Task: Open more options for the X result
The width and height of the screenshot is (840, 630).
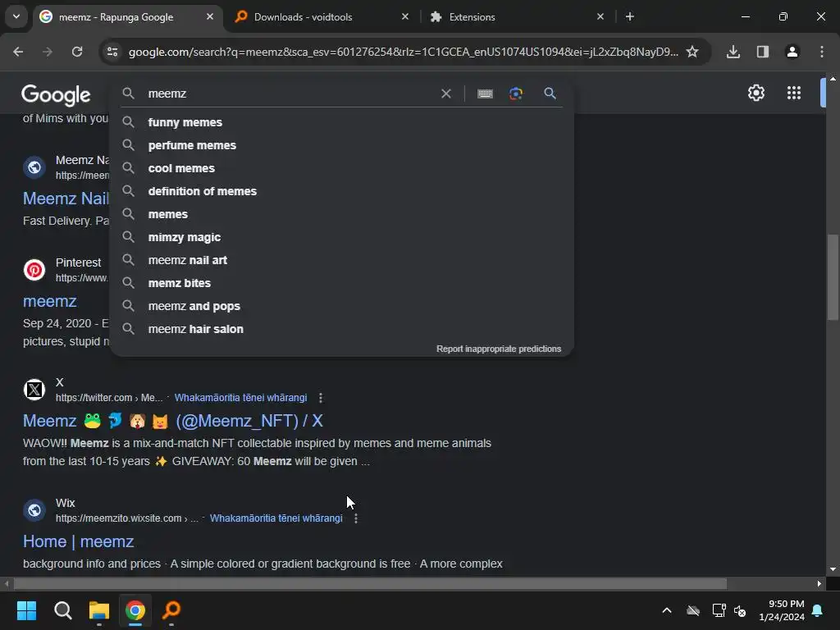Action: click(321, 398)
